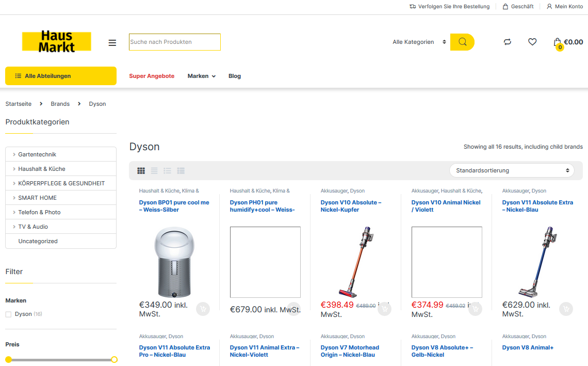This screenshot has height=366, width=588.
Task: Open the compare arrows icon
Action: click(x=508, y=42)
